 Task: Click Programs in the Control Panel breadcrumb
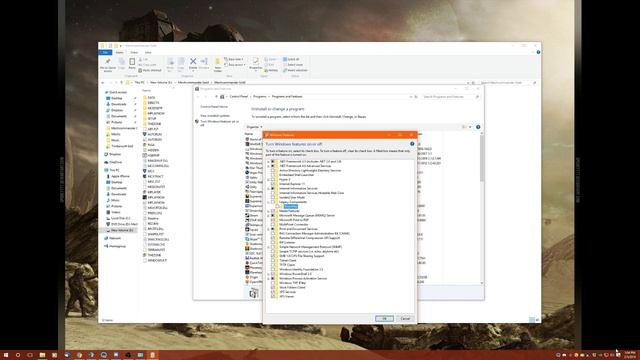tap(260, 97)
